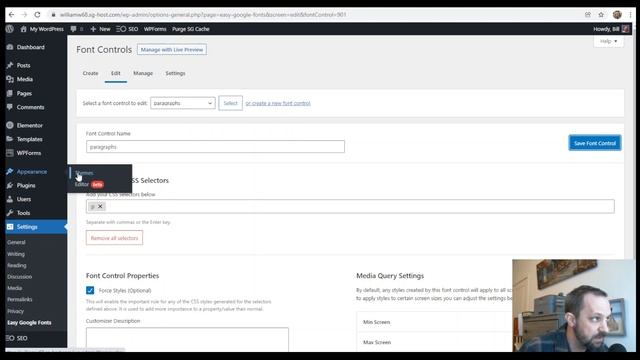This screenshot has height=360, width=640.
Task: Open Settings in the sidebar
Action: point(27,227)
